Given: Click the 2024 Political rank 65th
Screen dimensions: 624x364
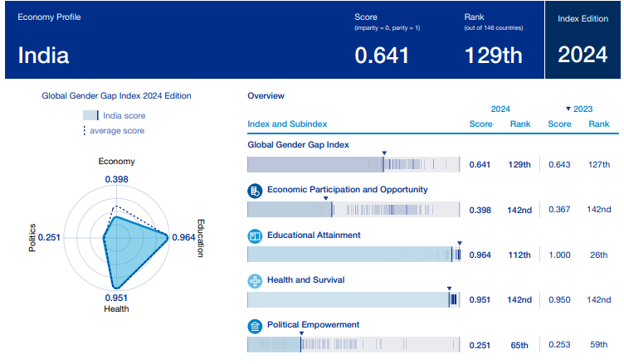Looking at the screenshot, I should point(519,345).
